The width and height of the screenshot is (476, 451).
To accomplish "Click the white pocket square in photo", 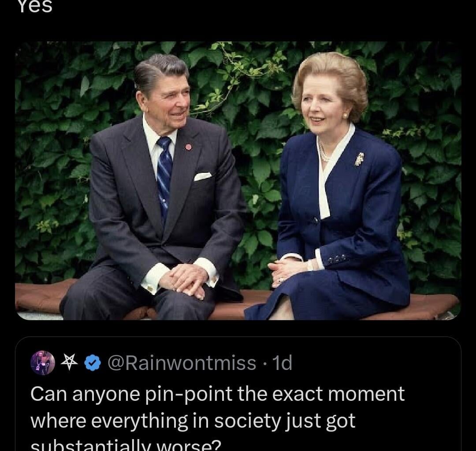I will (x=202, y=177).
